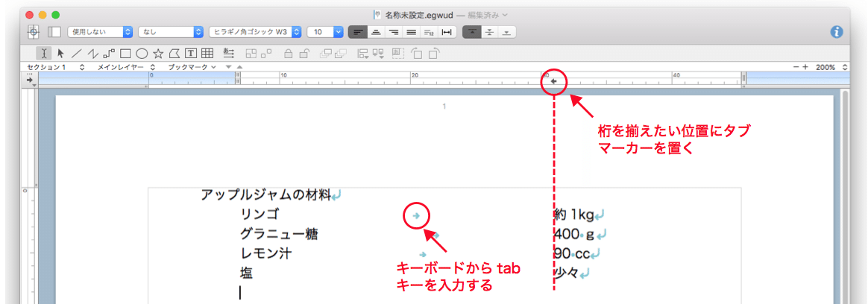Click the text 約 1kg
The width and height of the screenshot is (868, 304).
tap(573, 215)
